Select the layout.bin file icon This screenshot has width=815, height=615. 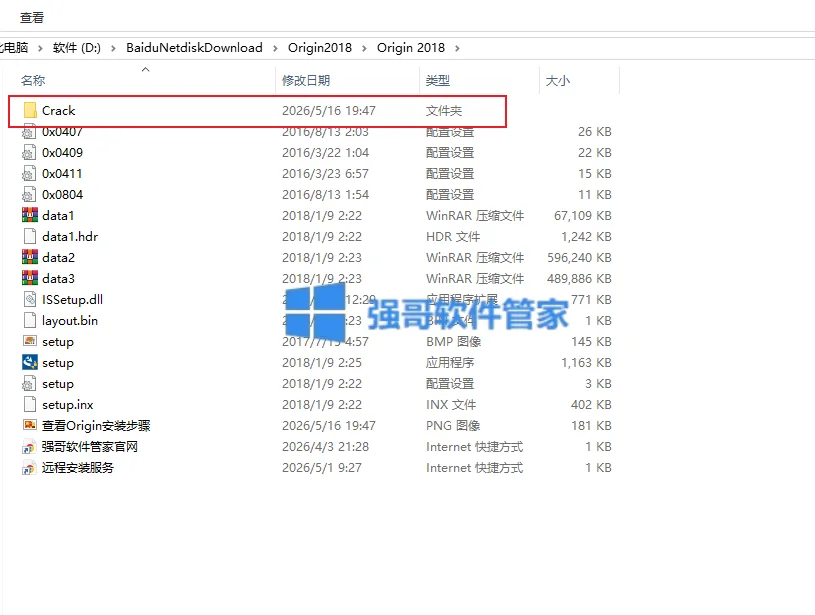click(x=30, y=320)
